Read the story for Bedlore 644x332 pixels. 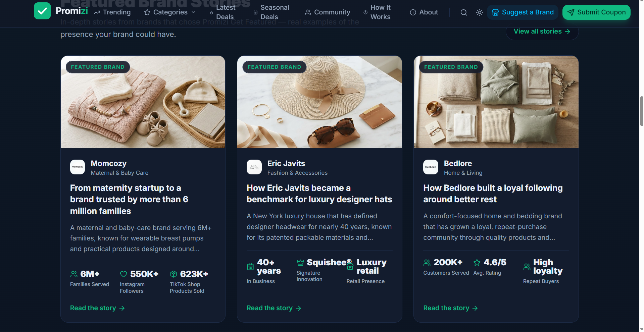point(450,308)
